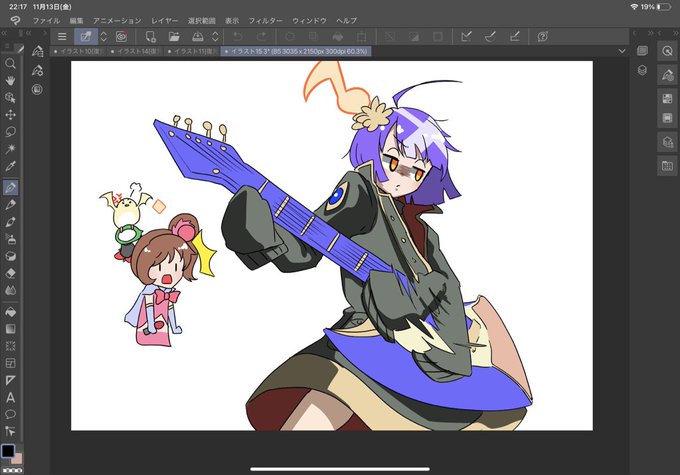The image size is (680, 475).
Task: Open the 表示 menu
Action: click(x=232, y=20)
